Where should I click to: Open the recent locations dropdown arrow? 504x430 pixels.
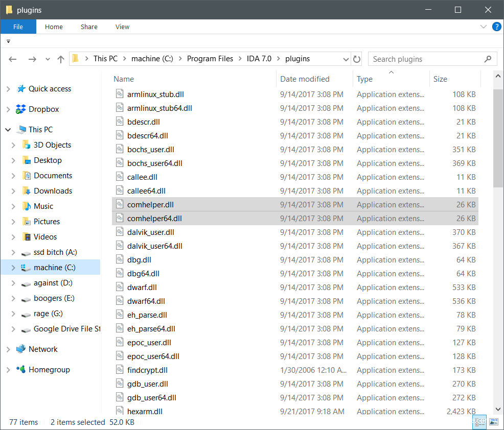click(x=48, y=59)
